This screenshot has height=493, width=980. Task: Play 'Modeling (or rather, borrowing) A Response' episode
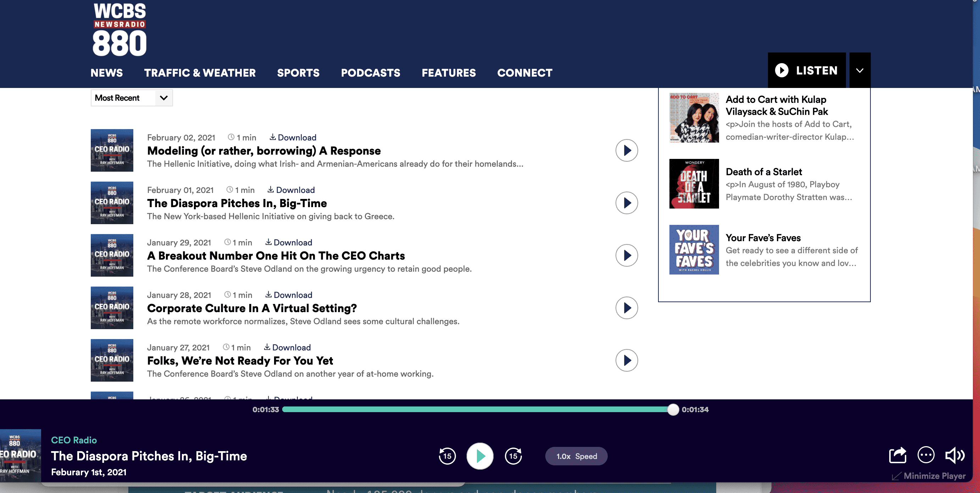pos(626,150)
